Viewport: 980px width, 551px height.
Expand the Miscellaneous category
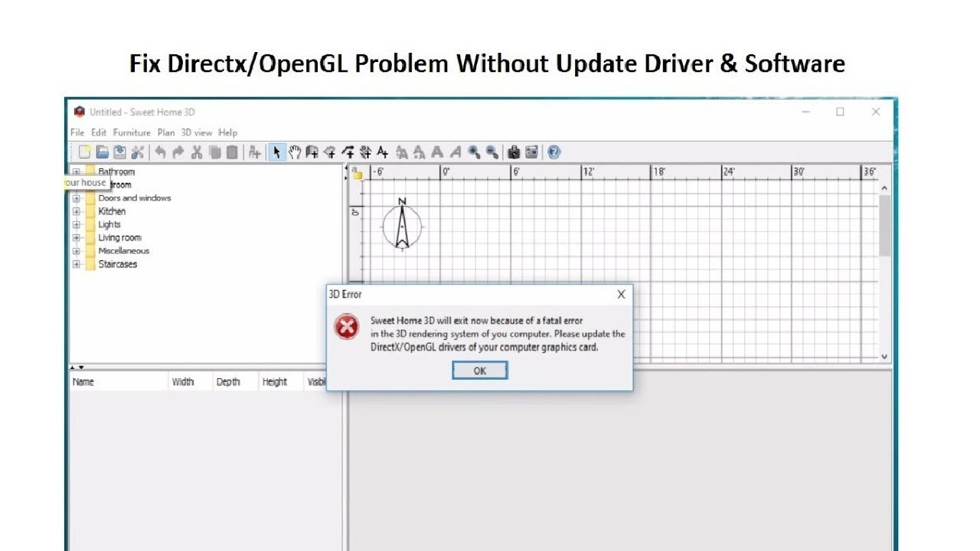(x=76, y=251)
